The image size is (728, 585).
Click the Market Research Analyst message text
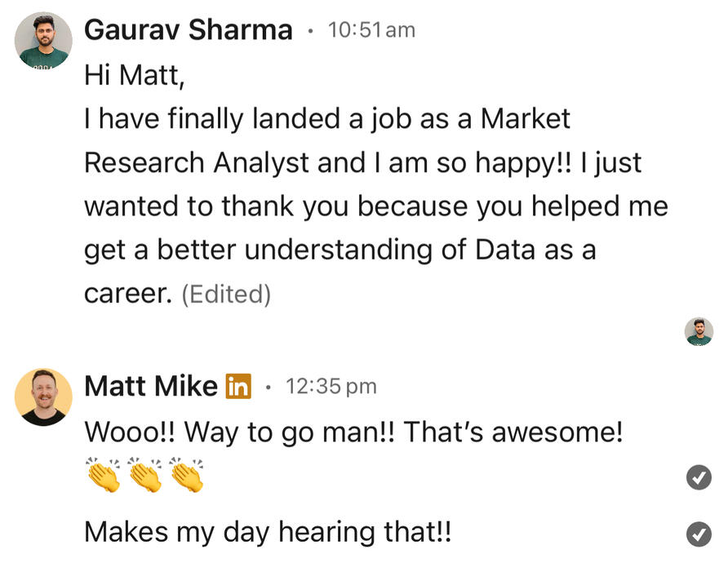pos(326,140)
